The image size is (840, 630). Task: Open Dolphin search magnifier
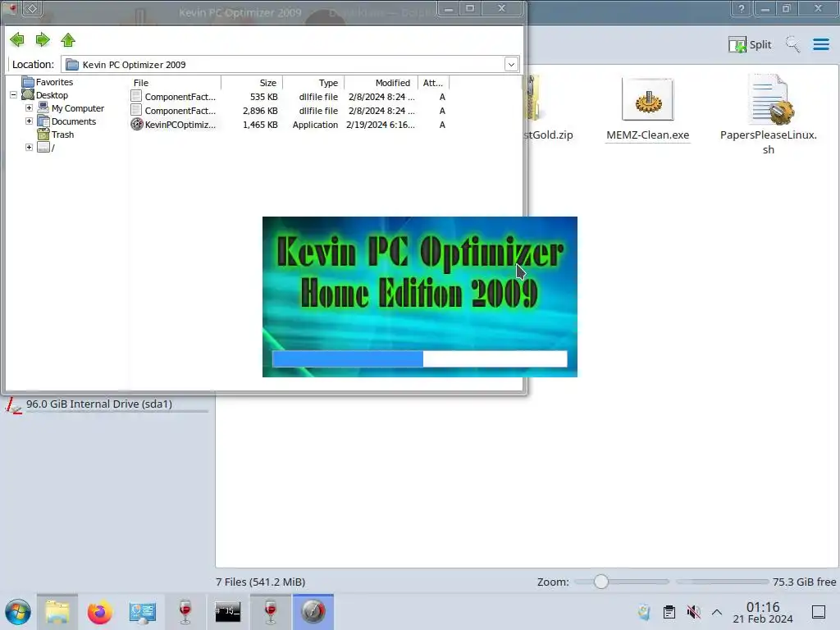pyautogui.click(x=792, y=44)
